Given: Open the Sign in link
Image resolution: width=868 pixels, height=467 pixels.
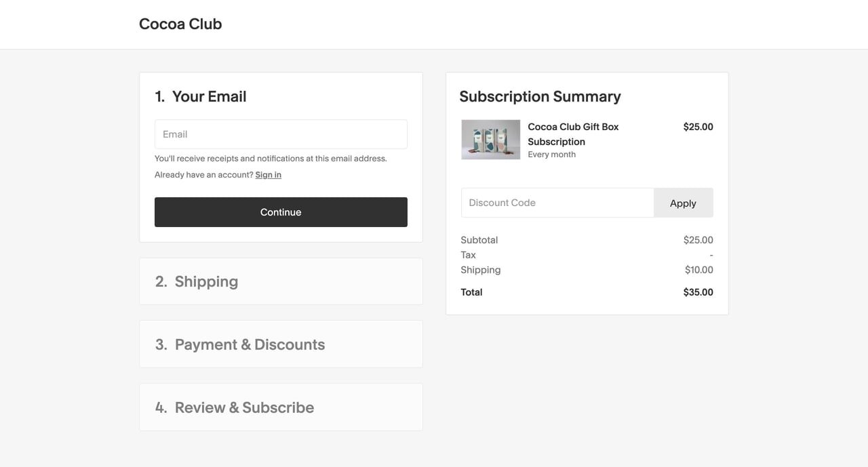Looking at the screenshot, I should point(268,174).
